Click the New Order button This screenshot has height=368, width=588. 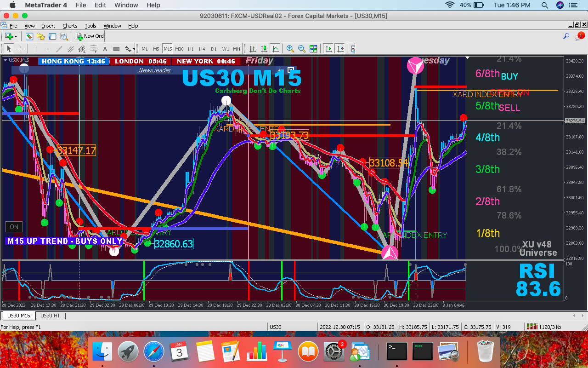(x=90, y=36)
